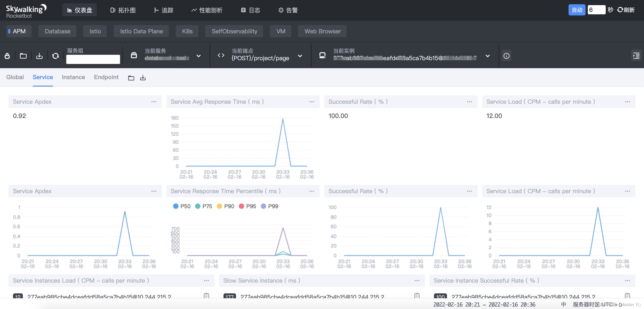Select the Istio Data Plane button
The width and height of the screenshot is (644, 309).
tap(141, 31)
